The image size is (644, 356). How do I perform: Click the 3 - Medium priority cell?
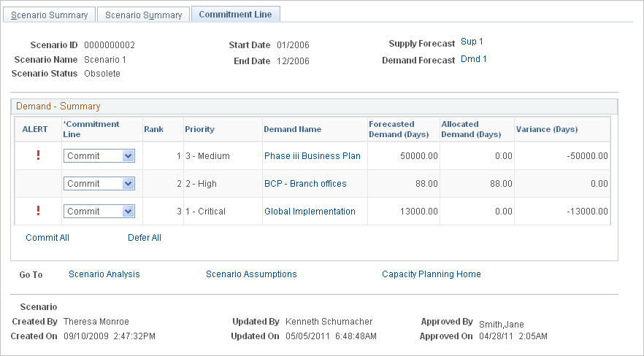pos(207,156)
